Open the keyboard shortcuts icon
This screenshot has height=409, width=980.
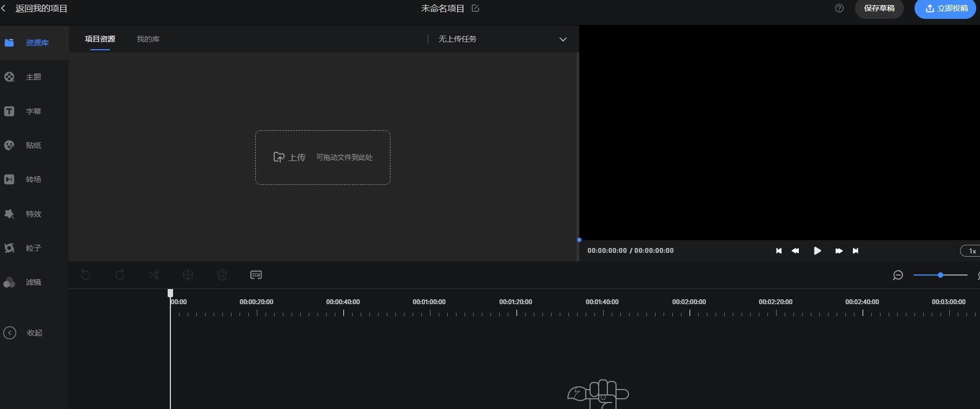(x=256, y=275)
